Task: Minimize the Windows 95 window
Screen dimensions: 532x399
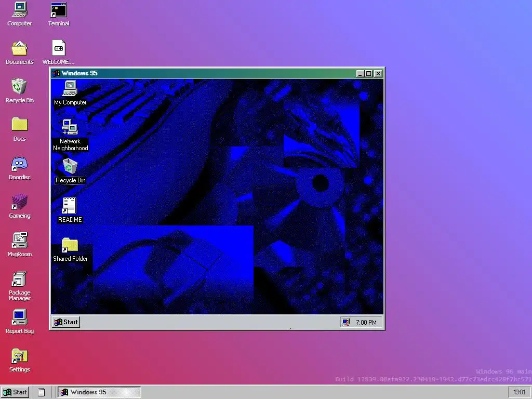Action: tap(360, 74)
